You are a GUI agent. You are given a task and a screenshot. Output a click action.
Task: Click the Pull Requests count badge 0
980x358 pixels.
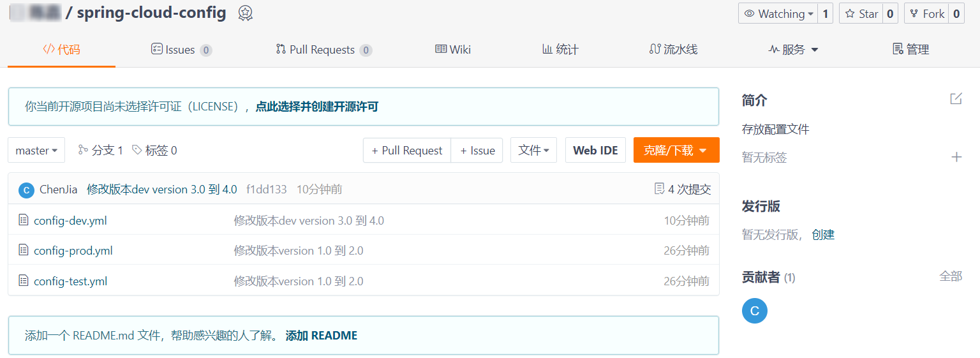point(366,50)
